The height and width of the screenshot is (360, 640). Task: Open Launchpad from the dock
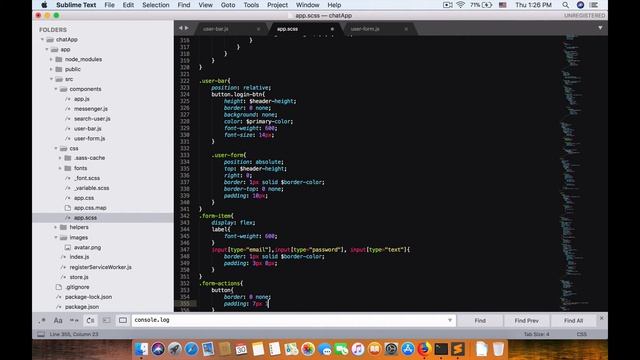(x=175, y=349)
